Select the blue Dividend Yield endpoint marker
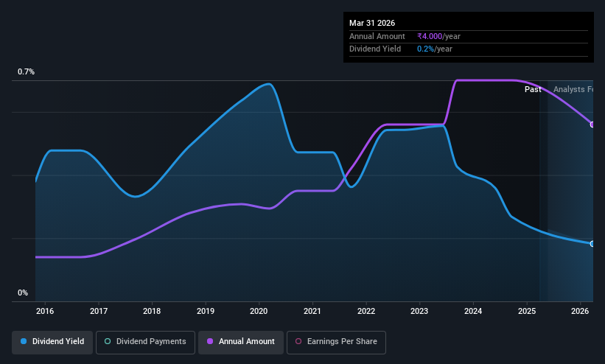This screenshot has height=364, width=605. pos(592,244)
